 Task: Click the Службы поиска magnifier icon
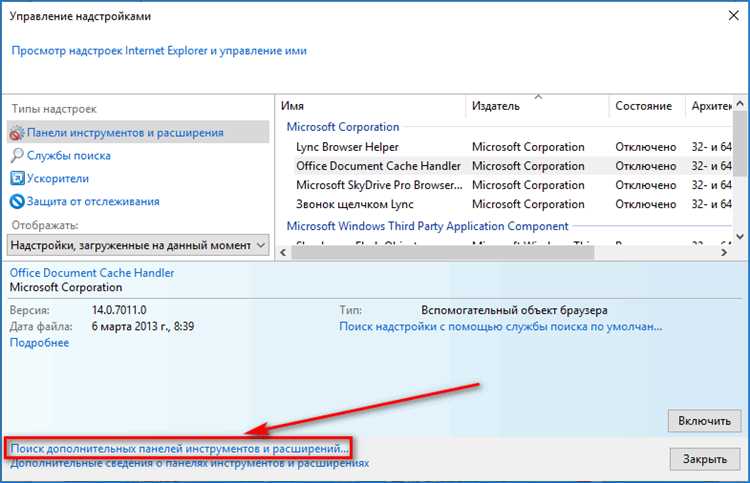pyautogui.click(x=17, y=156)
